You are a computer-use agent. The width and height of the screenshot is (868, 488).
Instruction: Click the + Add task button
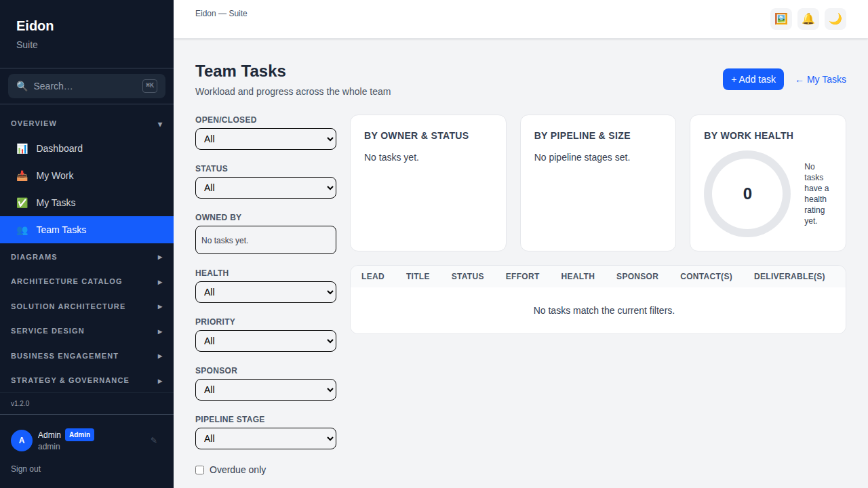click(x=753, y=79)
